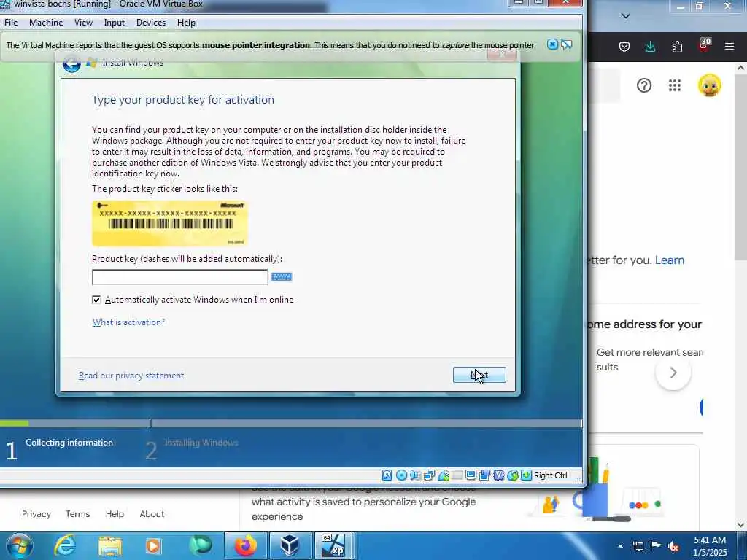Open Firefox hamburger application menu

(729, 47)
